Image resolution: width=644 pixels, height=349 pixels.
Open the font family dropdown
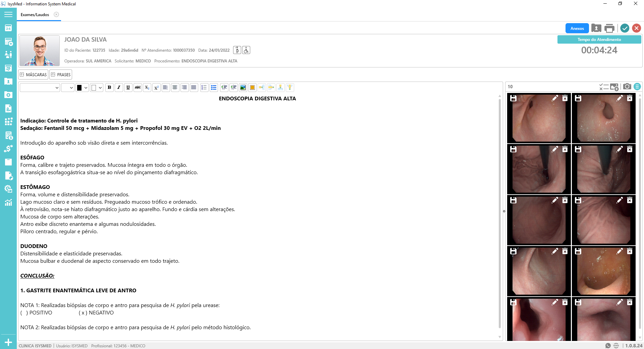[x=40, y=88]
